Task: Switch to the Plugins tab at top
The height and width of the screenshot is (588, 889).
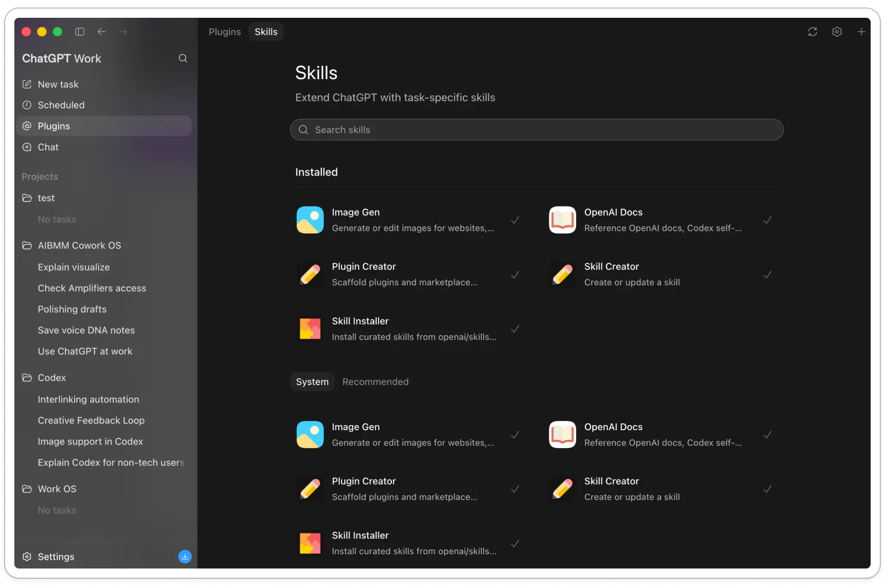Action: click(x=225, y=32)
